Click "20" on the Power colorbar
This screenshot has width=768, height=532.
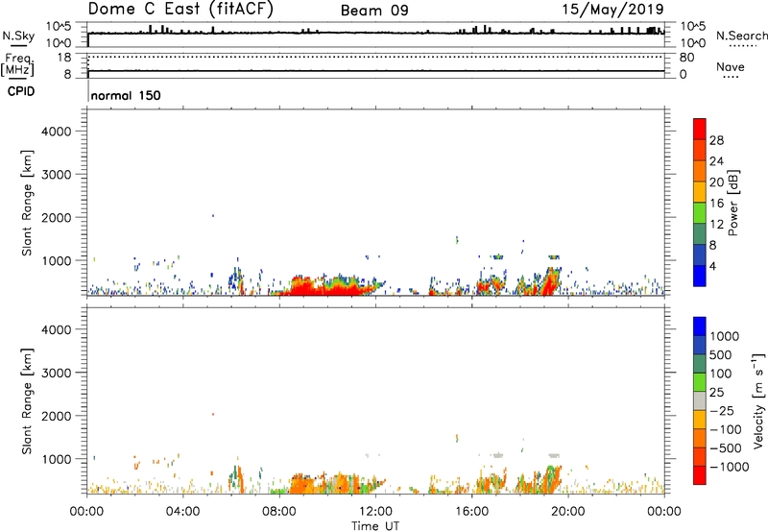tap(716, 182)
